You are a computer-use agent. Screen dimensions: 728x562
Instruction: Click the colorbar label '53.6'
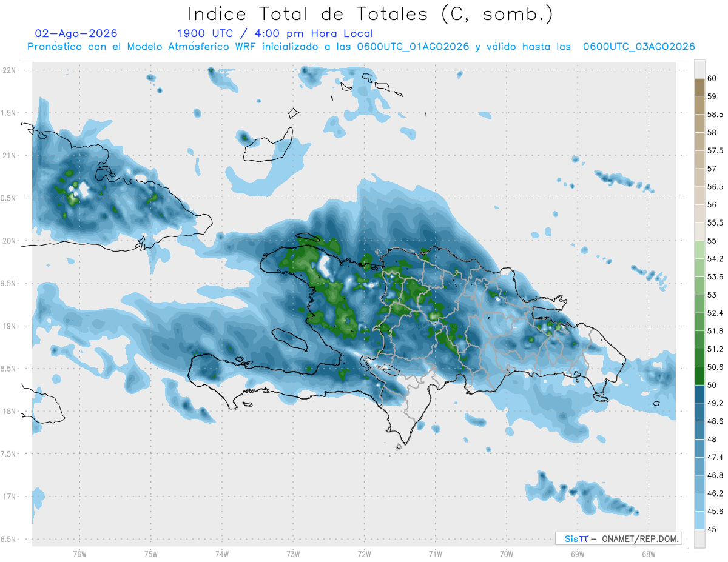(716, 276)
